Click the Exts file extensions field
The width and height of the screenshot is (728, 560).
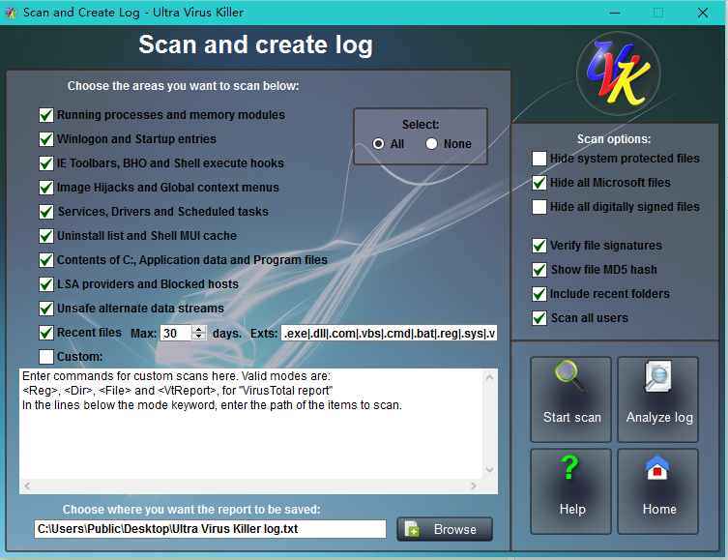click(389, 333)
